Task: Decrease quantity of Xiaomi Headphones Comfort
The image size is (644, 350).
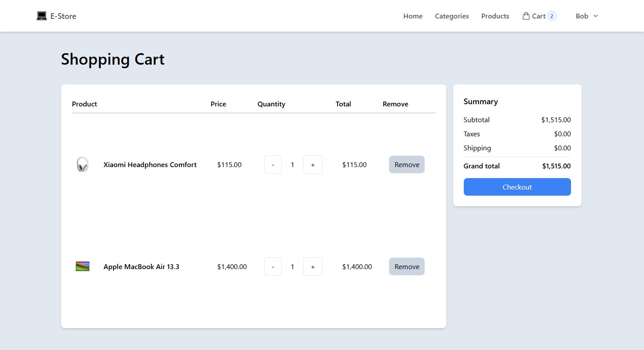Action: pos(273,164)
